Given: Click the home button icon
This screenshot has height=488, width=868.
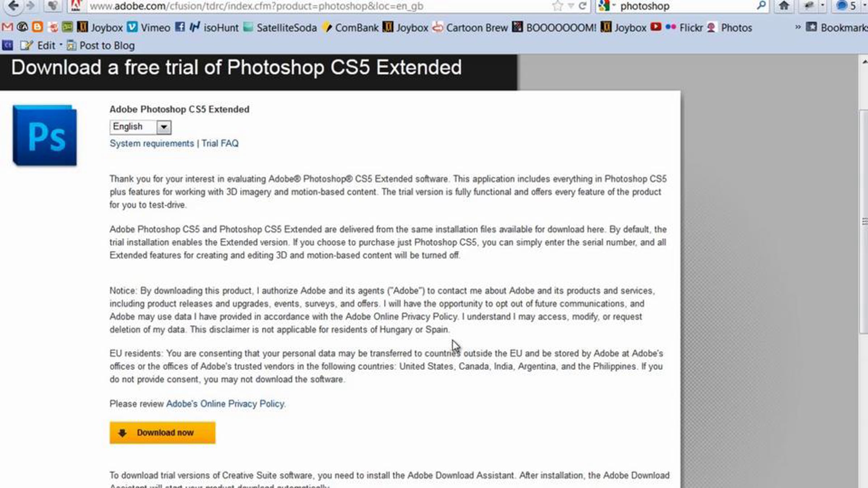Looking at the screenshot, I should (x=784, y=5).
